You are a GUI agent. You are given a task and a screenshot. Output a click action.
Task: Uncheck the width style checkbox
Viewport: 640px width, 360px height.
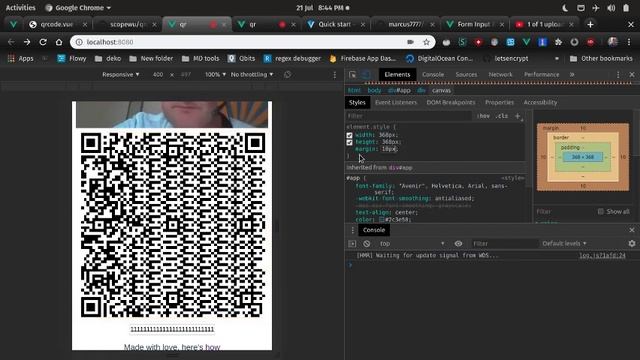349,135
